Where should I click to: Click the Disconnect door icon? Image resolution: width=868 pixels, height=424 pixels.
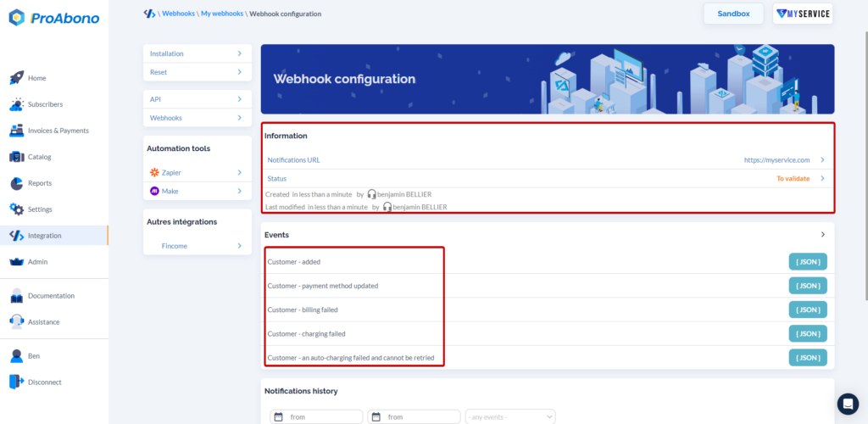pos(17,382)
